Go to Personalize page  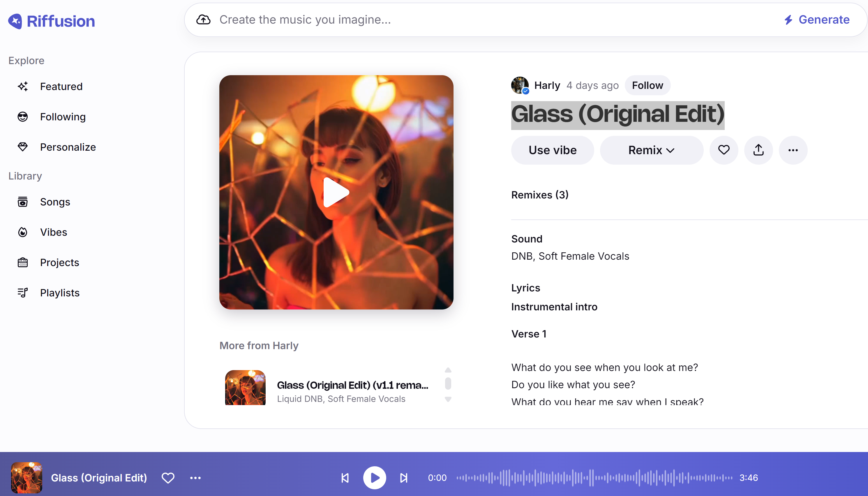tap(57, 147)
